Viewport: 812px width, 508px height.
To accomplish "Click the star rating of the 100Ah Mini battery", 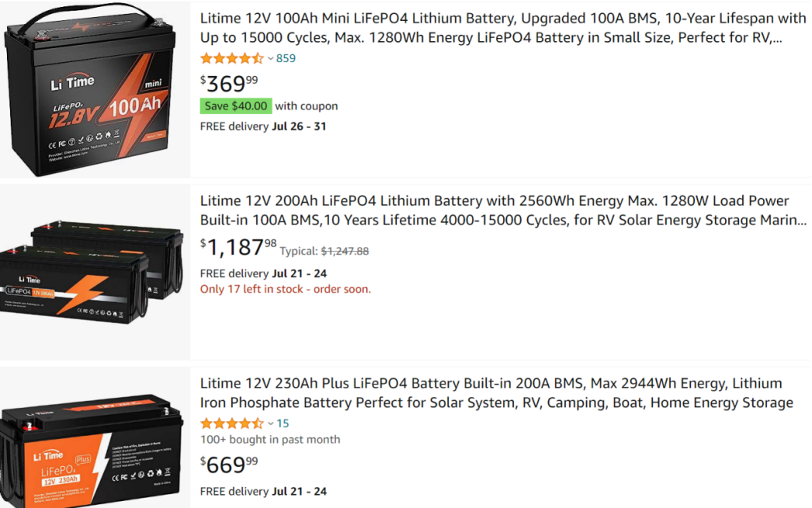I will coord(231,58).
